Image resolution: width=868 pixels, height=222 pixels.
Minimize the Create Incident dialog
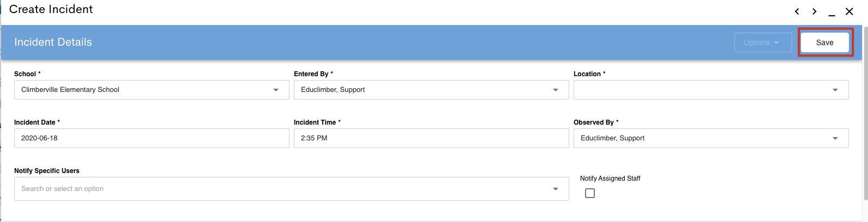point(832,13)
